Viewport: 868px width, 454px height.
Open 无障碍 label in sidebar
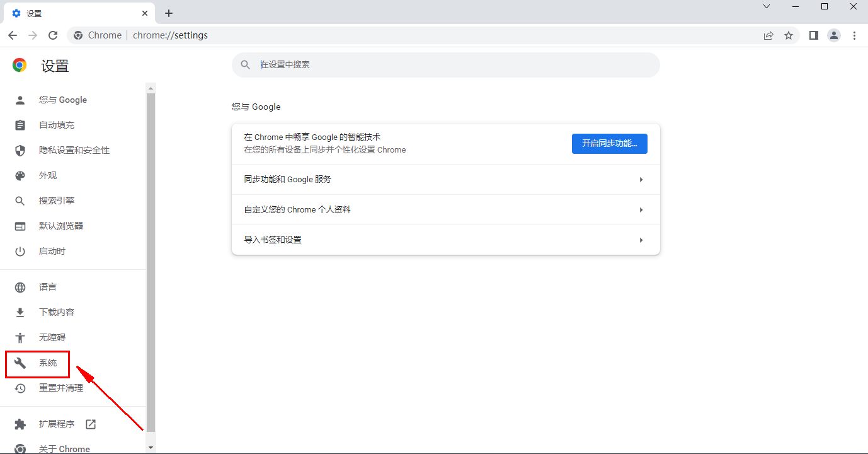tap(52, 337)
